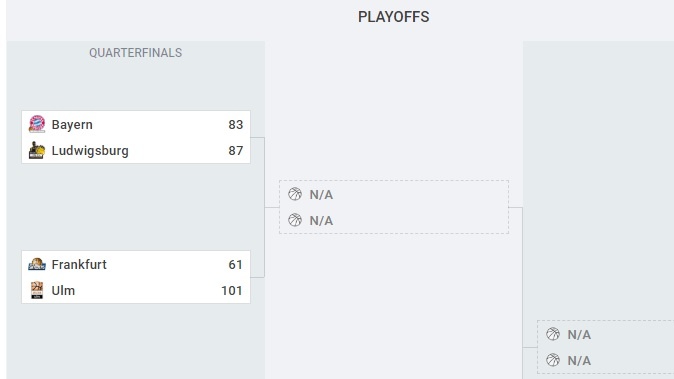Click lower basketball icon in semifinal placeholder

[x=295, y=220]
